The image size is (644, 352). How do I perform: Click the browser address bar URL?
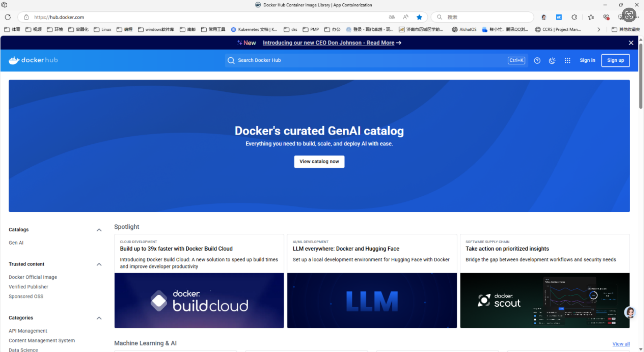(59, 17)
